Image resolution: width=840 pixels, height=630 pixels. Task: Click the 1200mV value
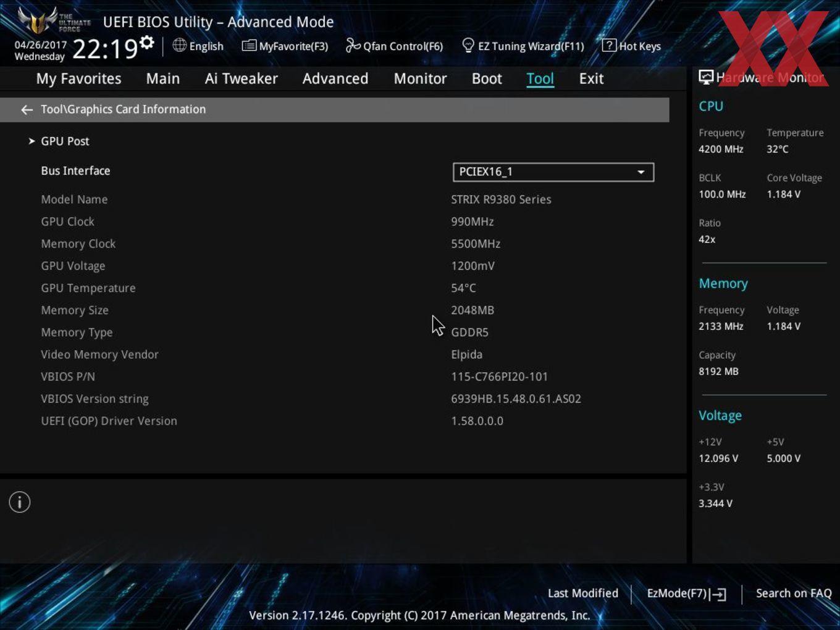(472, 266)
